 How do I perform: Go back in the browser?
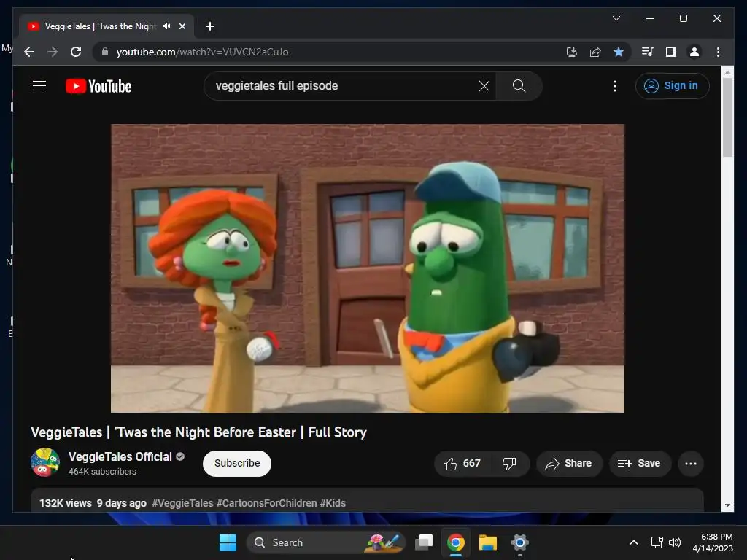[x=29, y=52]
